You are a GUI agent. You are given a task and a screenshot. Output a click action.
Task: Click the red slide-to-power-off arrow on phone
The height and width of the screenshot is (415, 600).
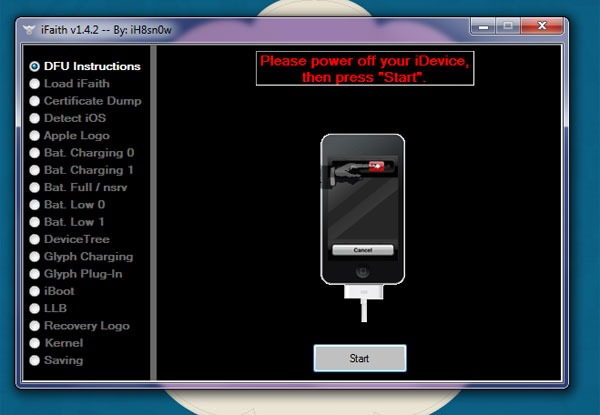[x=377, y=166]
